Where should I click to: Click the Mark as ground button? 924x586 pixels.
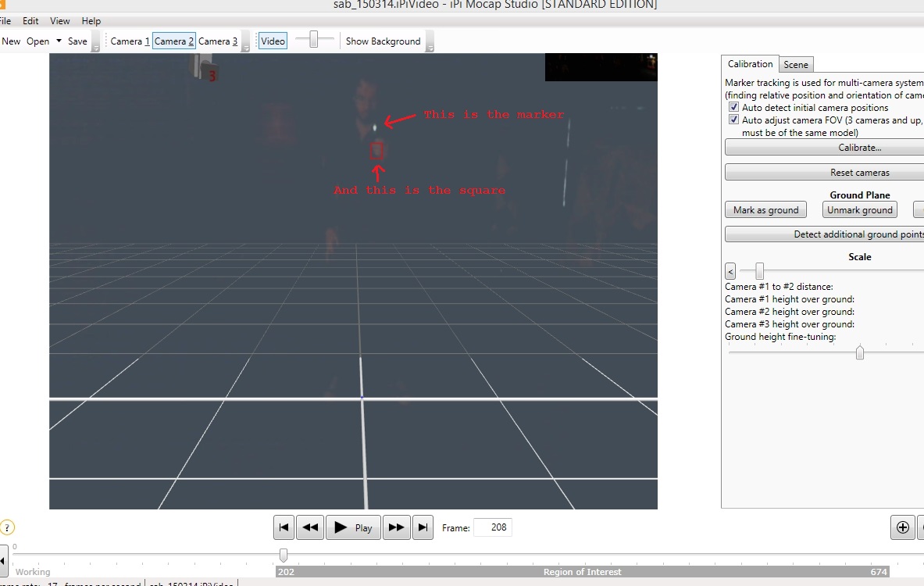tap(765, 210)
